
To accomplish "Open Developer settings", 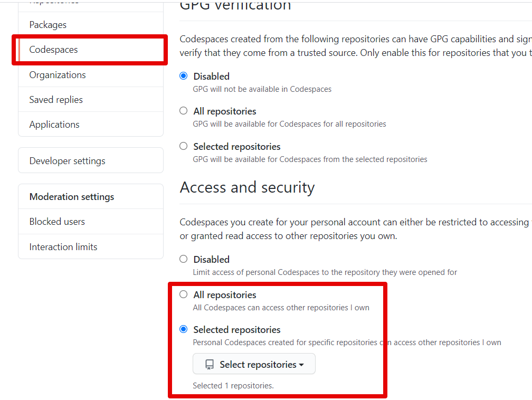I will point(66,159).
